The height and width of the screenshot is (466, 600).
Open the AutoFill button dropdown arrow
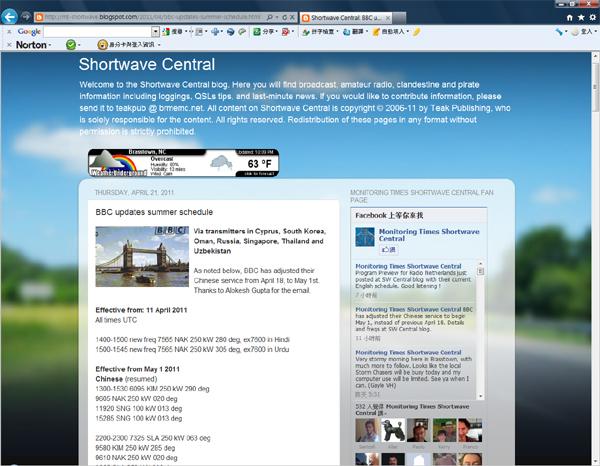[408, 32]
